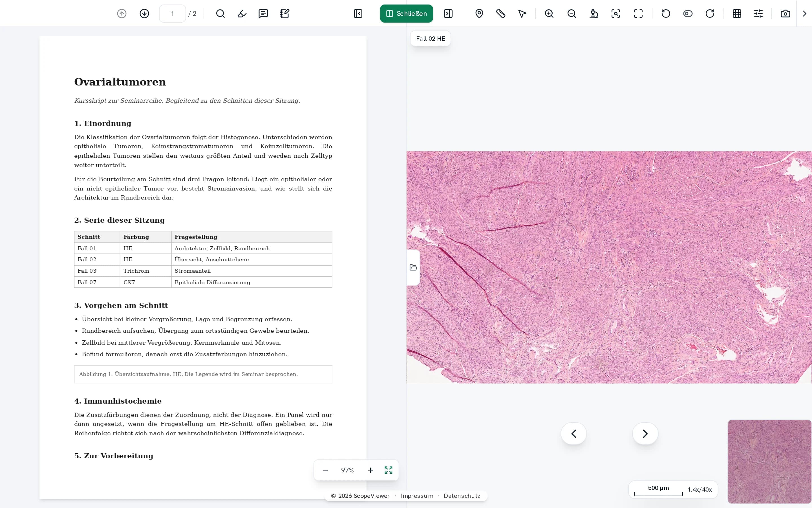Open the Datenschutz link
The image size is (812, 508).
pyautogui.click(x=462, y=496)
